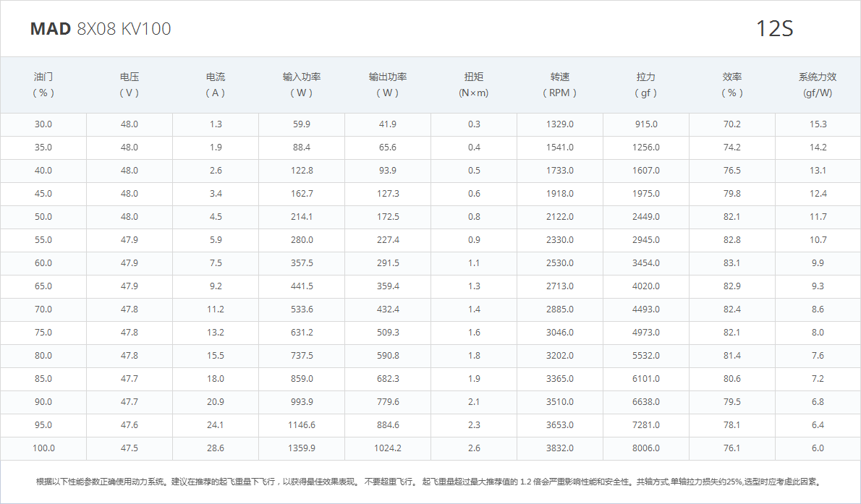
Task: Click throttle value "50.0"
Action: (x=43, y=216)
